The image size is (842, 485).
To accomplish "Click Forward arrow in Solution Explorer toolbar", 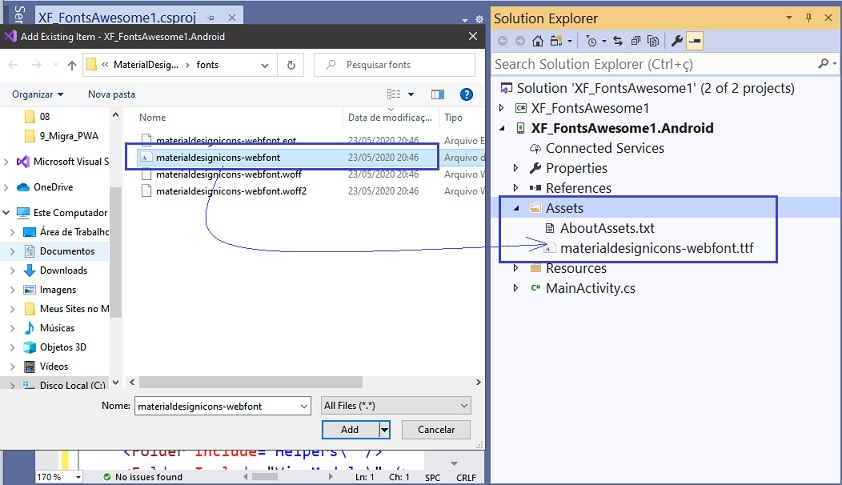I will click(x=520, y=41).
